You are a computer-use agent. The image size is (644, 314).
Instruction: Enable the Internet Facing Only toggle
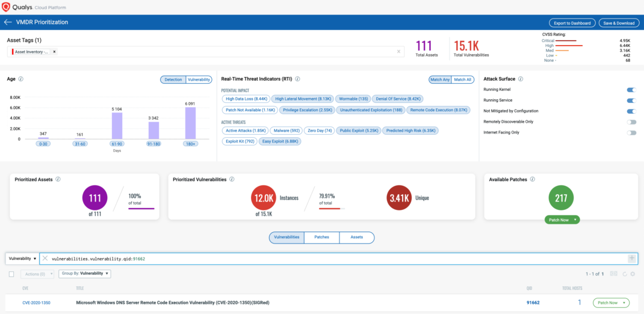click(x=631, y=132)
